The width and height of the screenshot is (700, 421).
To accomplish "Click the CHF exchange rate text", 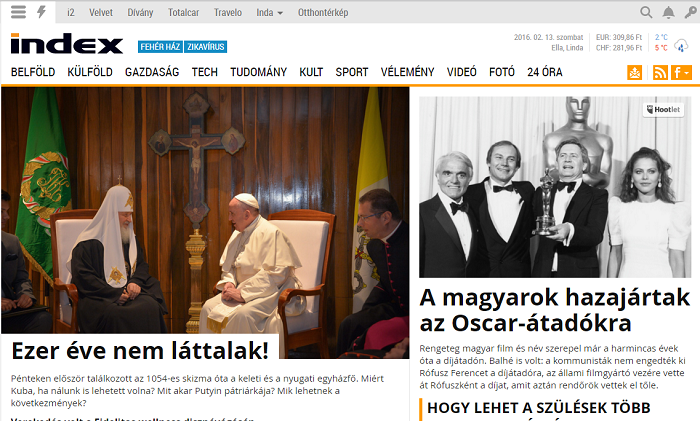I will 619,48.
